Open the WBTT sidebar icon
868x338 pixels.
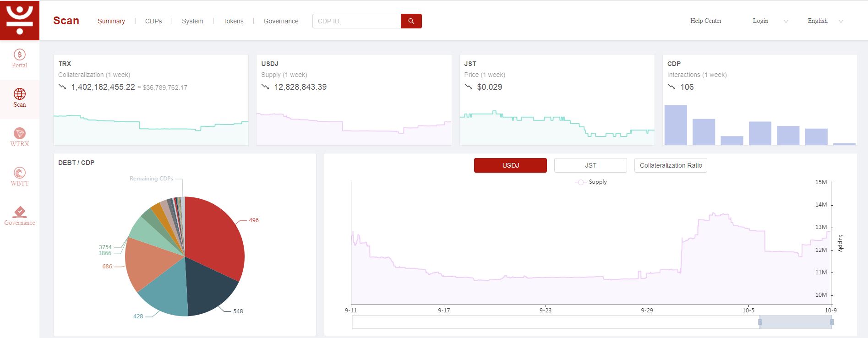pyautogui.click(x=20, y=173)
